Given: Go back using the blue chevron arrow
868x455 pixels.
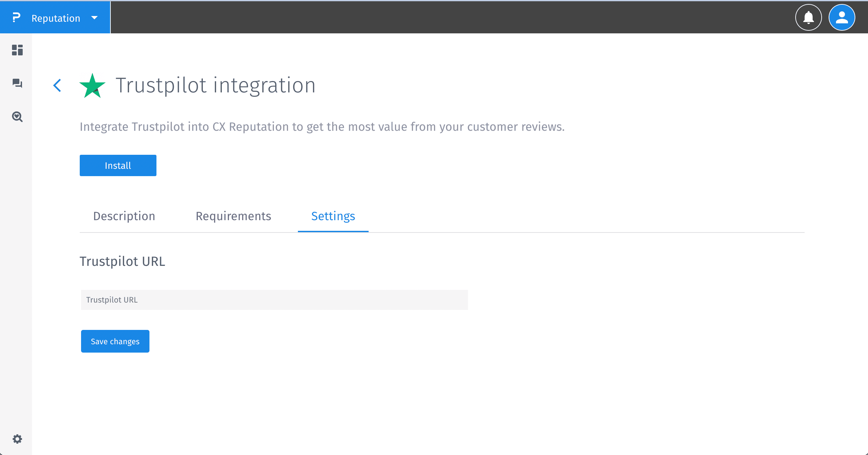Looking at the screenshot, I should 57,85.
